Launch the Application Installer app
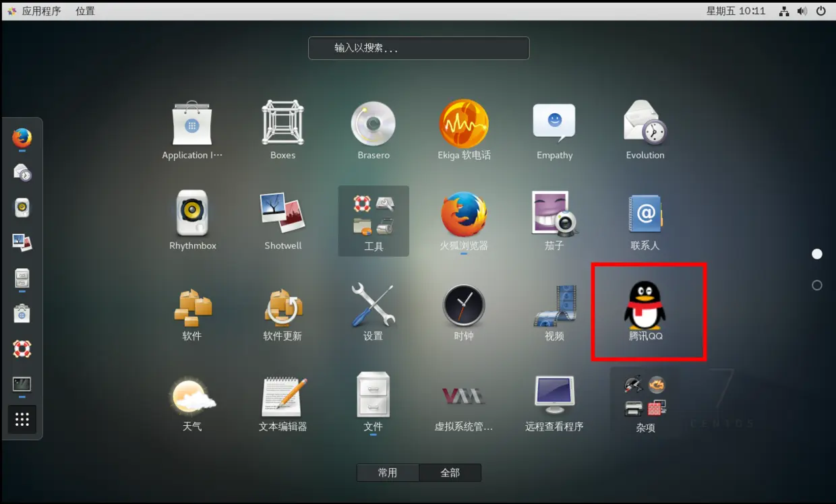The image size is (836, 504). click(x=192, y=130)
